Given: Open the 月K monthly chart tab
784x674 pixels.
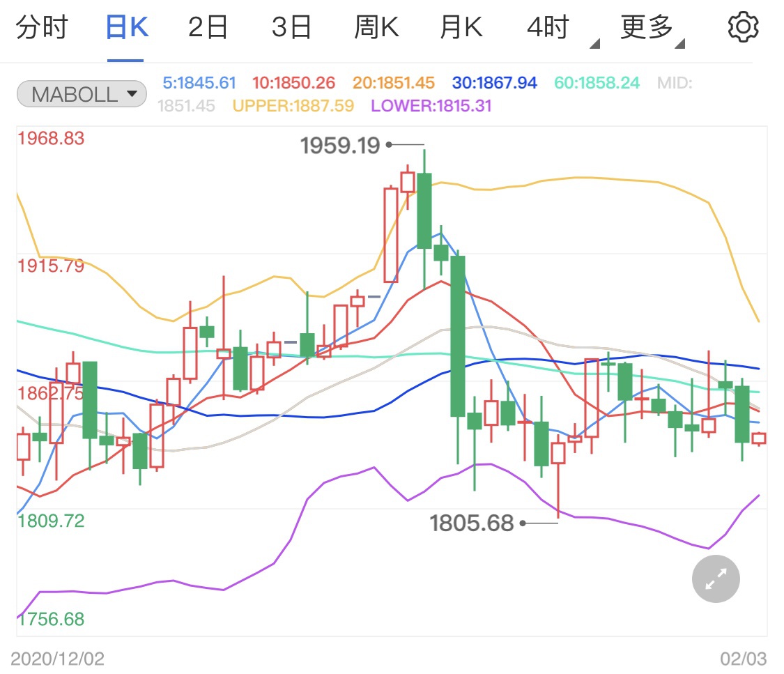Looking at the screenshot, I should pyautogui.click(x=461, y=27).
